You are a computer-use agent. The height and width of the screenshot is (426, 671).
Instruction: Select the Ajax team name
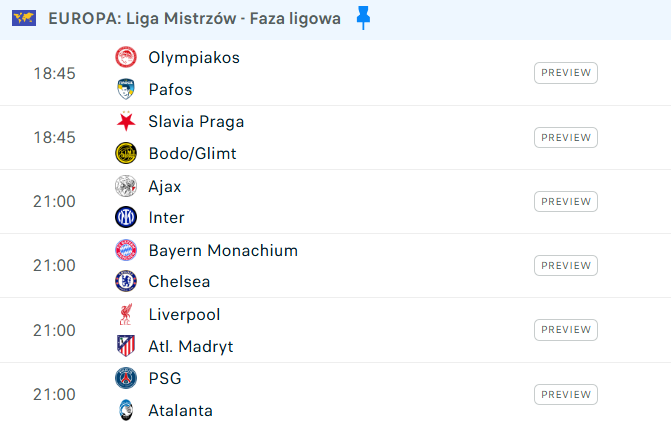pos(165,187)
